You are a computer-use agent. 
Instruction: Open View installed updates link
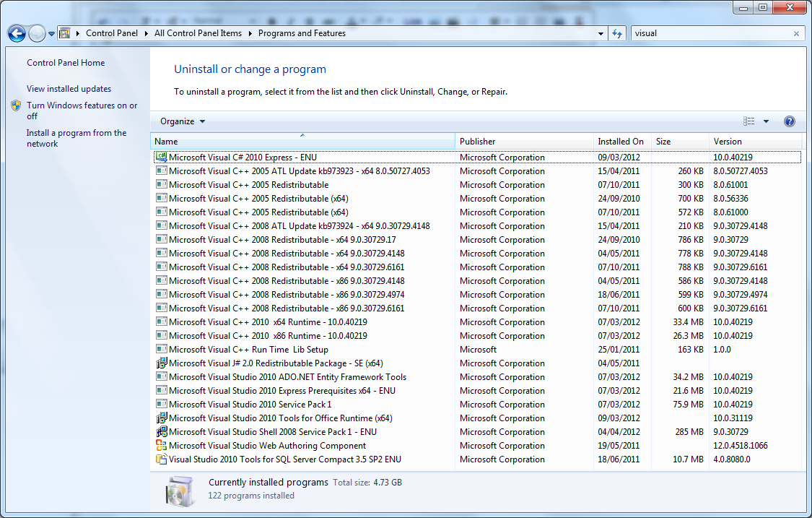click(69, 89)
